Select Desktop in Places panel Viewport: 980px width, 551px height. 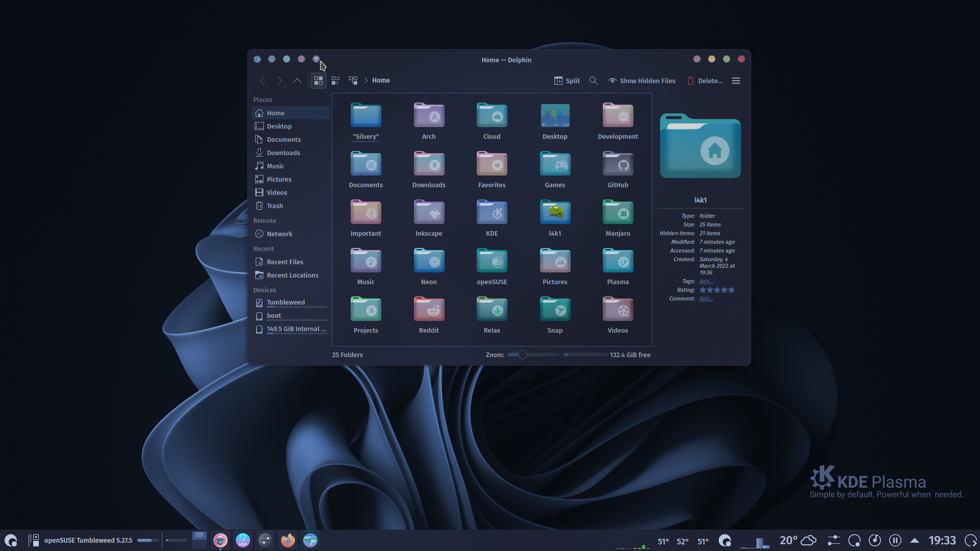[290, 126]
